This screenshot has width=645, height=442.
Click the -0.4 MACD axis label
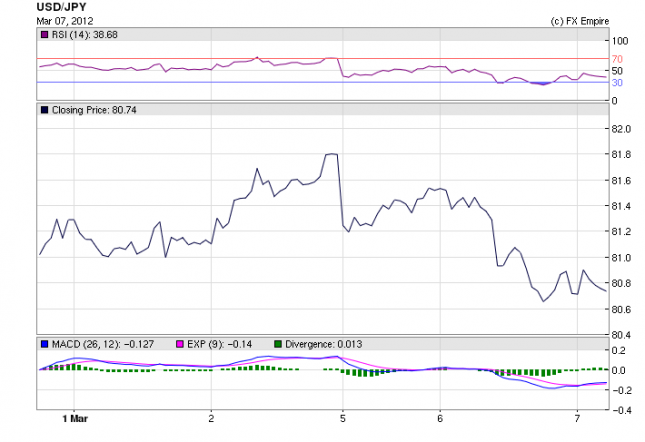pos(622,410)
